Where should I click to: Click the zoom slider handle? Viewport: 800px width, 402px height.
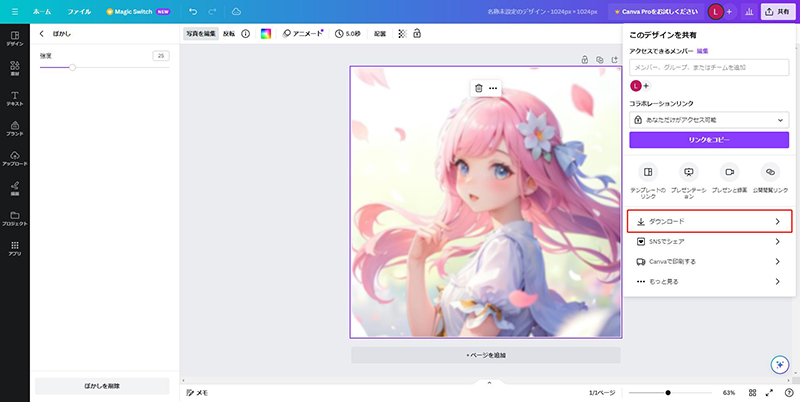point(668,393)
